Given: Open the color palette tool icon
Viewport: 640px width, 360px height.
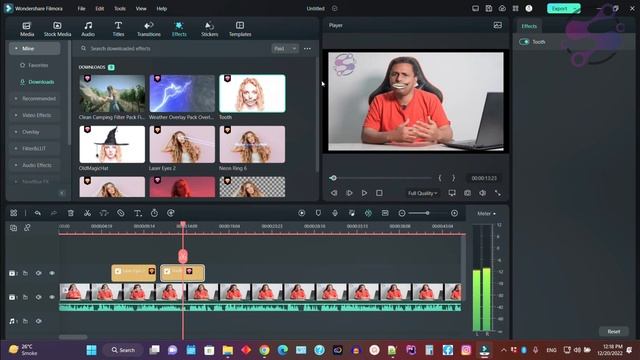Looking at the screenshot, I should [x=171, y=213].
